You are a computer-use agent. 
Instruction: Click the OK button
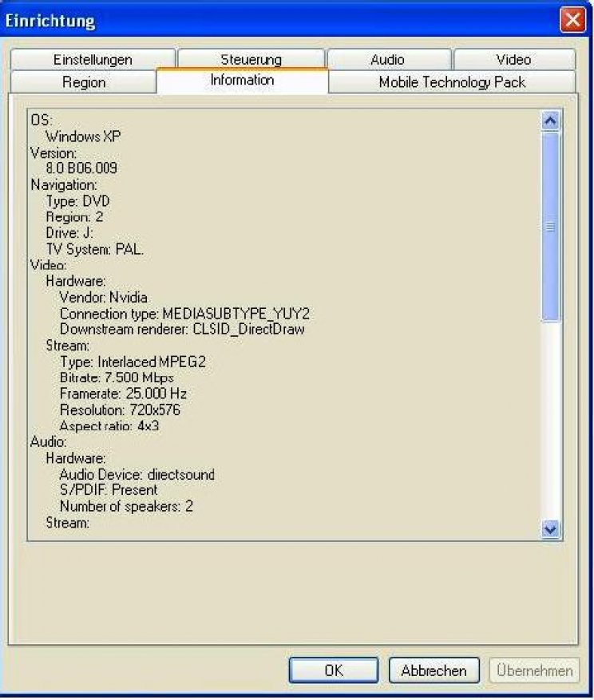pyautogui.click(x=334, y=670)
